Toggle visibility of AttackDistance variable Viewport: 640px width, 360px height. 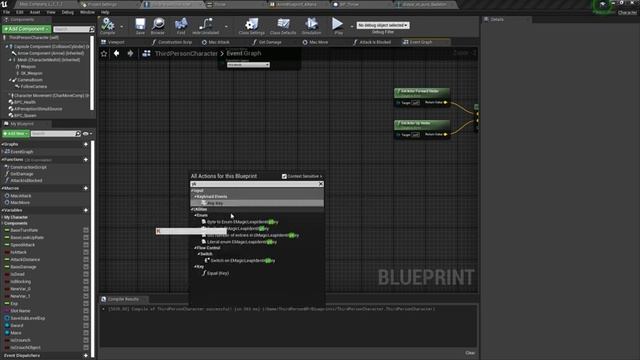click(x=86, y=260)
